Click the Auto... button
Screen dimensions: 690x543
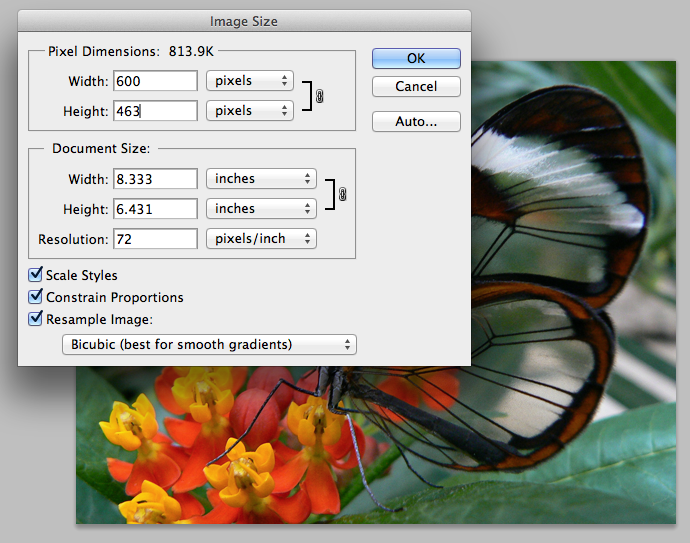(x=416, y=122)
